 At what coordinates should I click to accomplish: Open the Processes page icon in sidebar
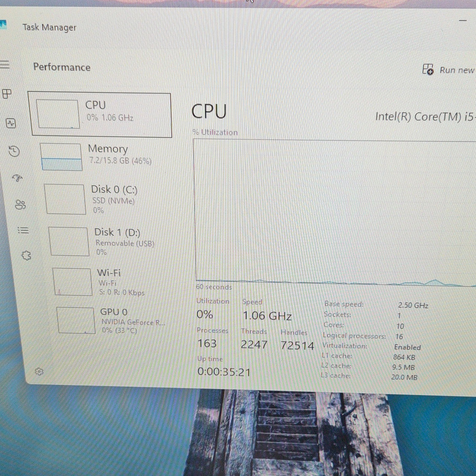[7, 94]
